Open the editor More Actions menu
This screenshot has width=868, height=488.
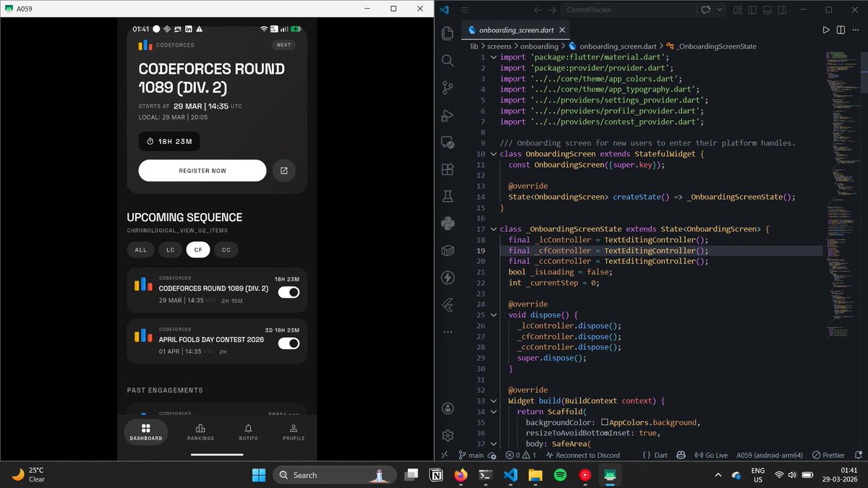[x=856, y=30]
